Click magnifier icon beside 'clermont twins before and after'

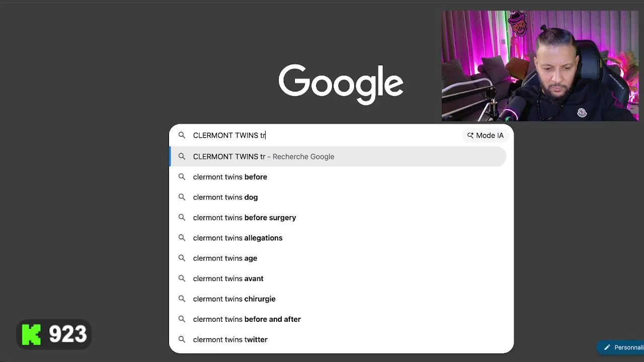[x=182, y=319]
